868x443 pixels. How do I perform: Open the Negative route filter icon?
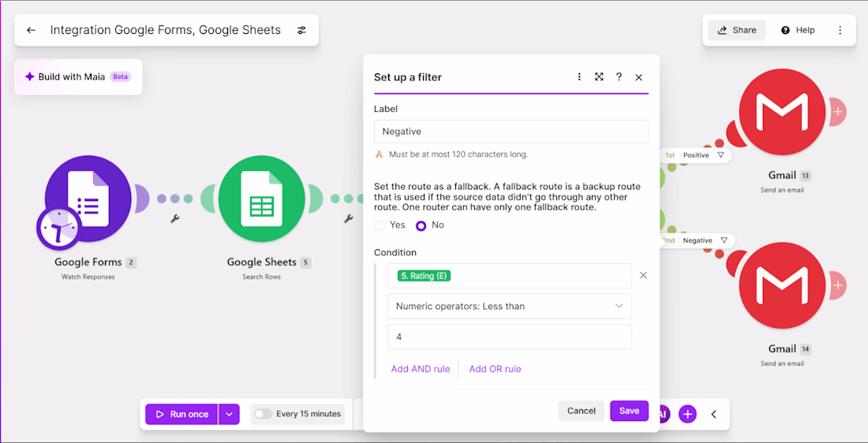724,240
